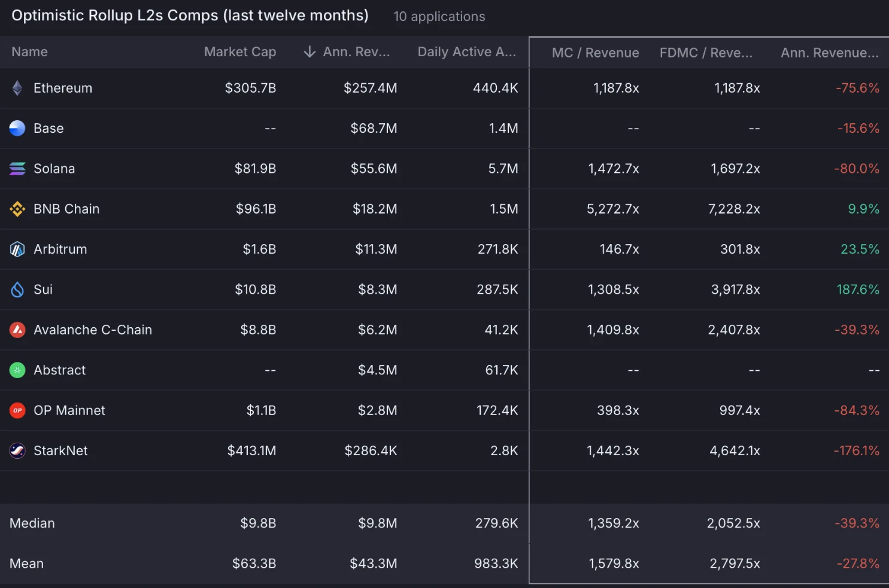
Task: Click the Median row label
Action: [x=32, y=523]
